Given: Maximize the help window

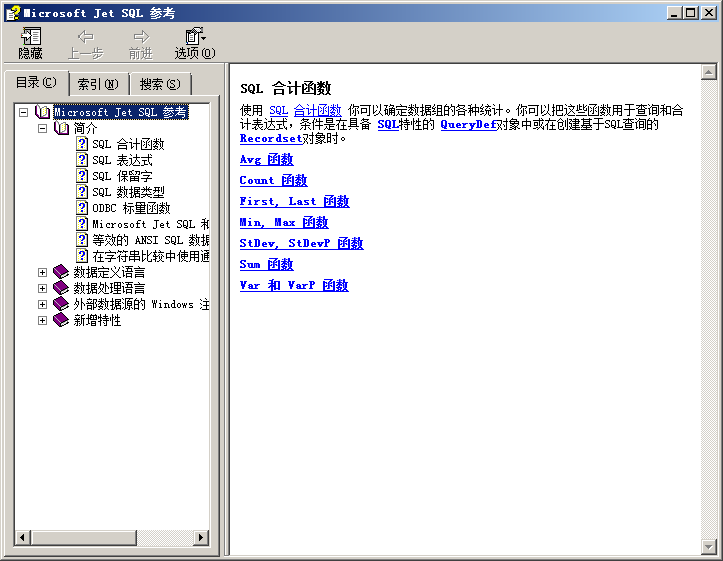Looking at the screenshot, I should 691,13.
